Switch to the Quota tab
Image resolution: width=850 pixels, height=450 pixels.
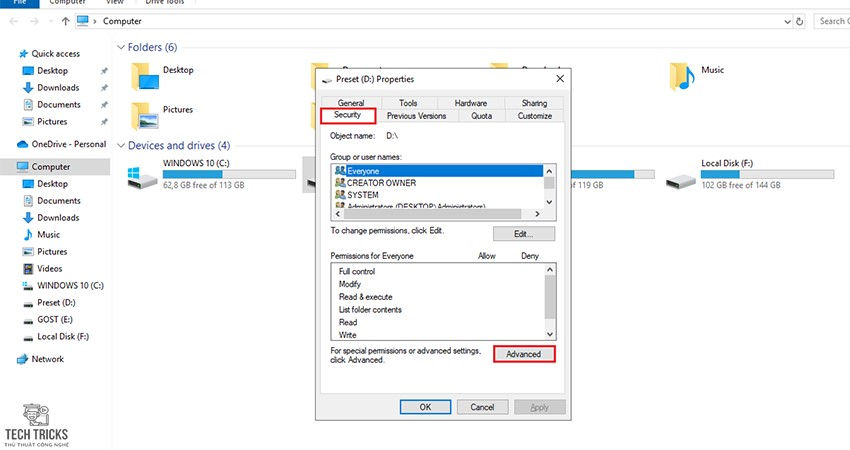[481, 116]
